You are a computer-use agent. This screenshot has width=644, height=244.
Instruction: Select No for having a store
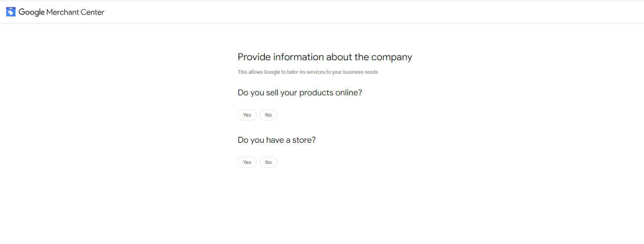268,162
